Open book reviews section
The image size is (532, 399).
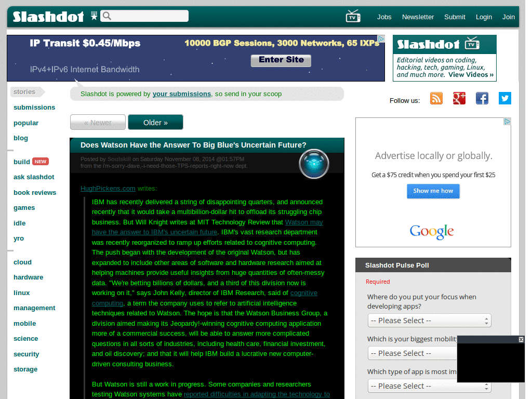(x=35, y=192)
